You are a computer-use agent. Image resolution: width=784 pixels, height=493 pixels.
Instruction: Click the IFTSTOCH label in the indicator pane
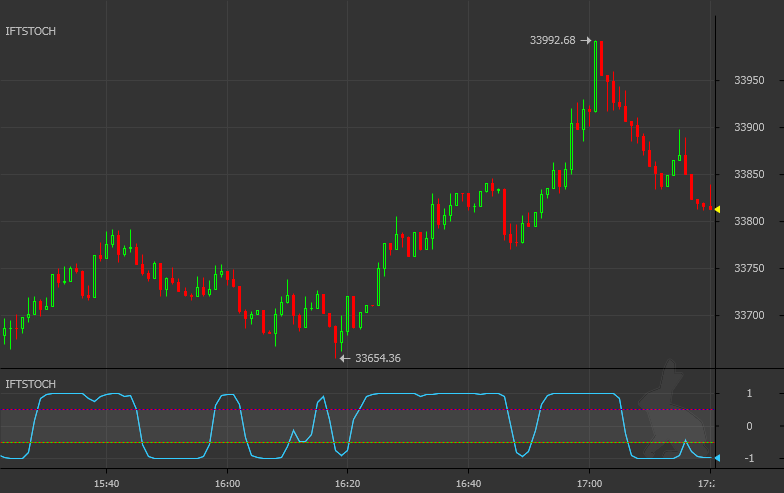(30, 384)
